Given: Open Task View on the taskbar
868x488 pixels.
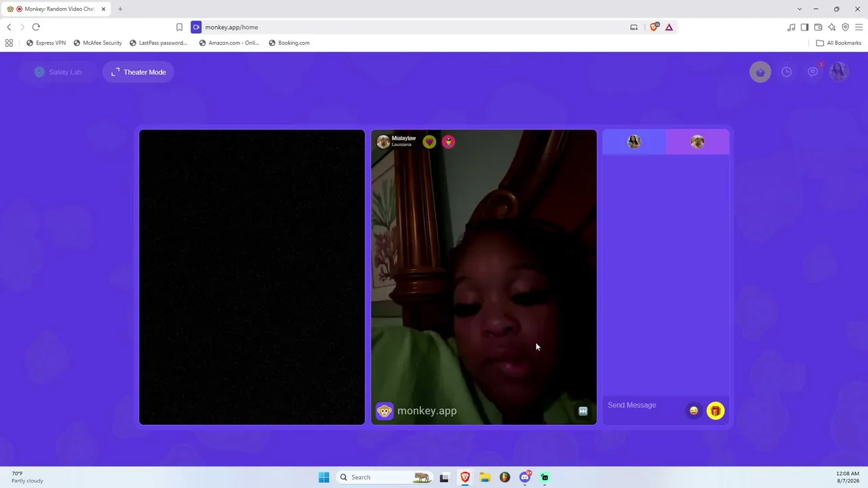Looking at the screenshot, I should tap(444, 477).
